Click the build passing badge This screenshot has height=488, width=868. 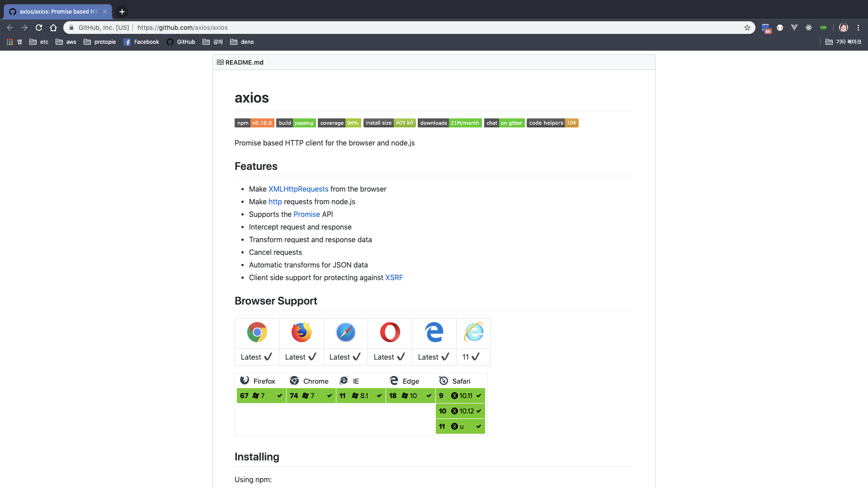click(296, 123)
